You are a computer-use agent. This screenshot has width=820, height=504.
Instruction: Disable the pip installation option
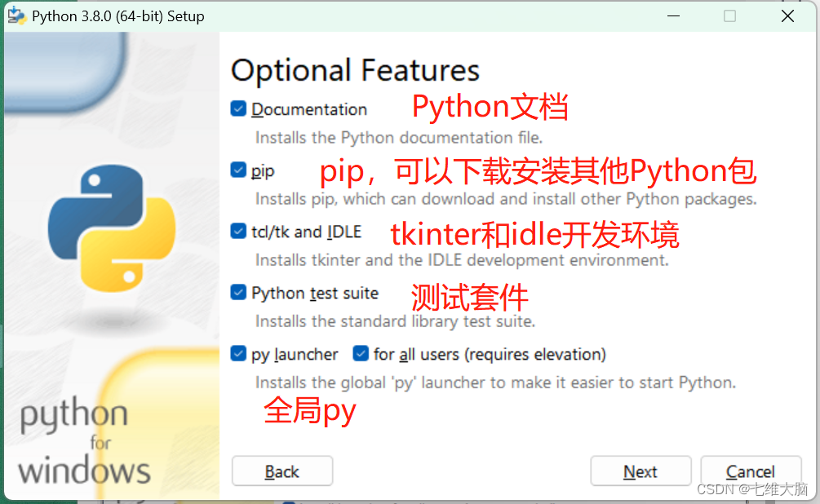238,170
